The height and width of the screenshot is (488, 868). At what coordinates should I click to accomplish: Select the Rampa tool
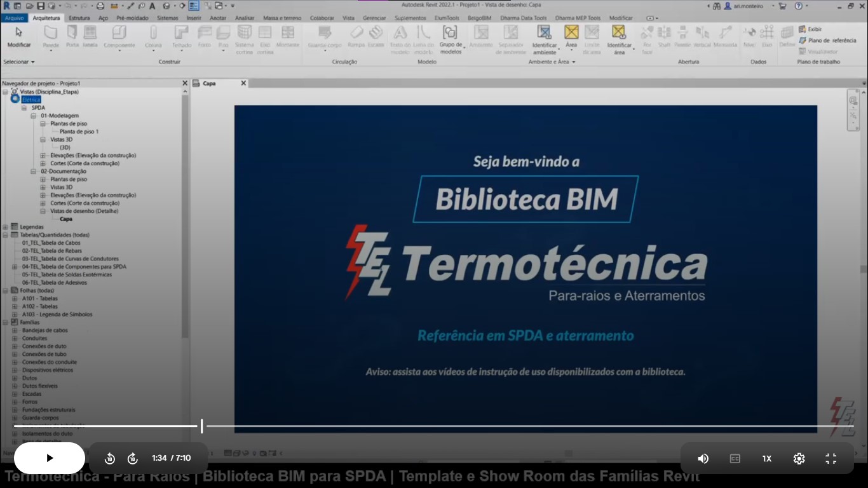point(356,36)
